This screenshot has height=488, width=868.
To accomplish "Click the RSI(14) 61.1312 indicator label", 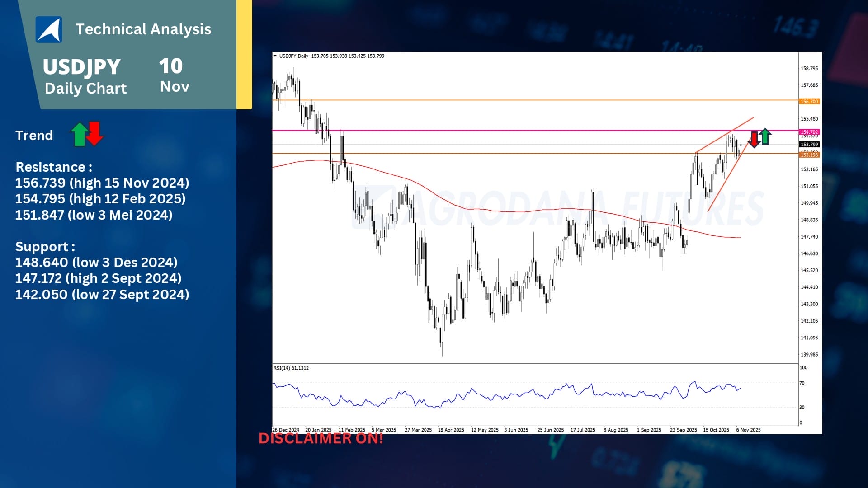I will point(291,368).
